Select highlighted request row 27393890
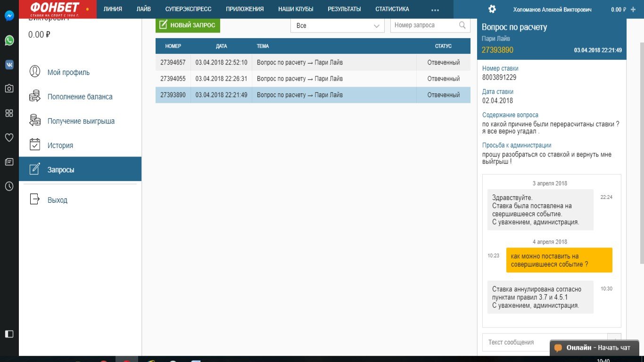 click(x=313, y=95)
